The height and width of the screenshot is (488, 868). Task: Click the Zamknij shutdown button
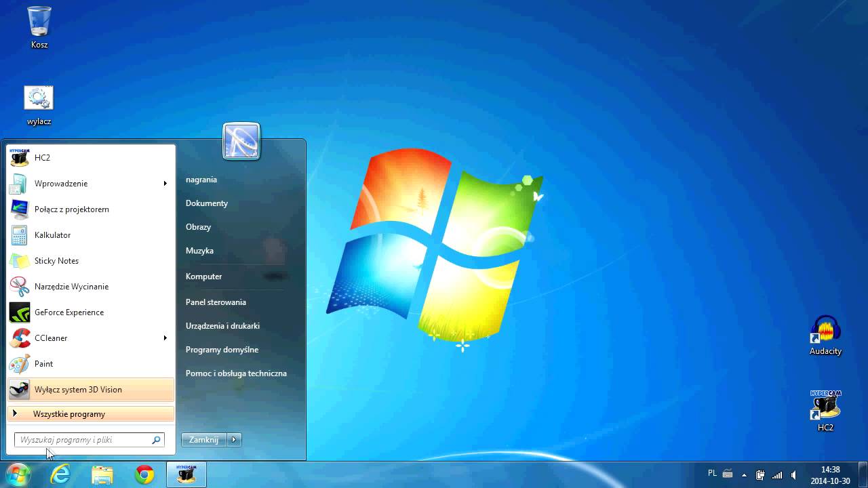tap(204, 440)
